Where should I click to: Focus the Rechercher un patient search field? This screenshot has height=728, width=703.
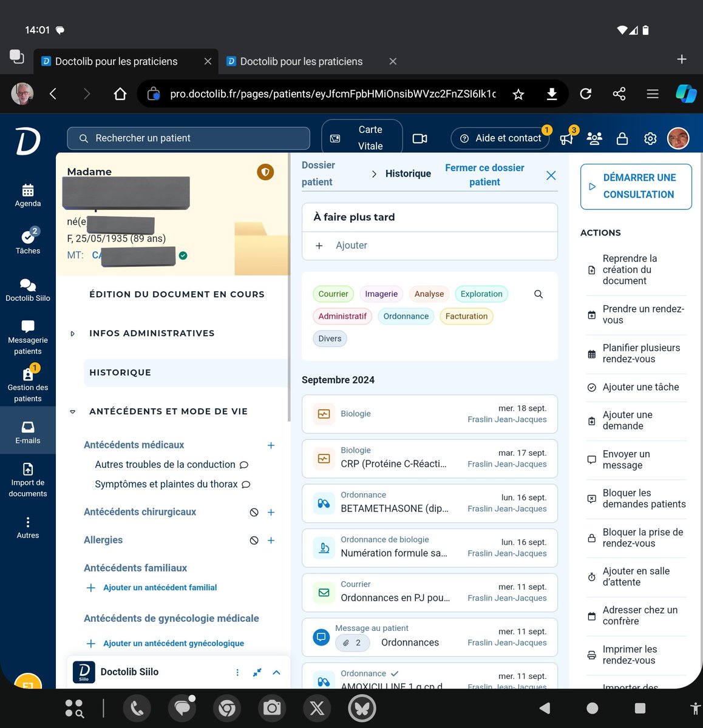tap(188, 138)
